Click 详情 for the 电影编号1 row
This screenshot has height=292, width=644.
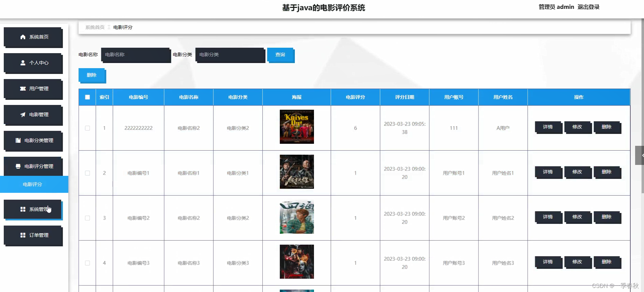(x=548, y=172)
